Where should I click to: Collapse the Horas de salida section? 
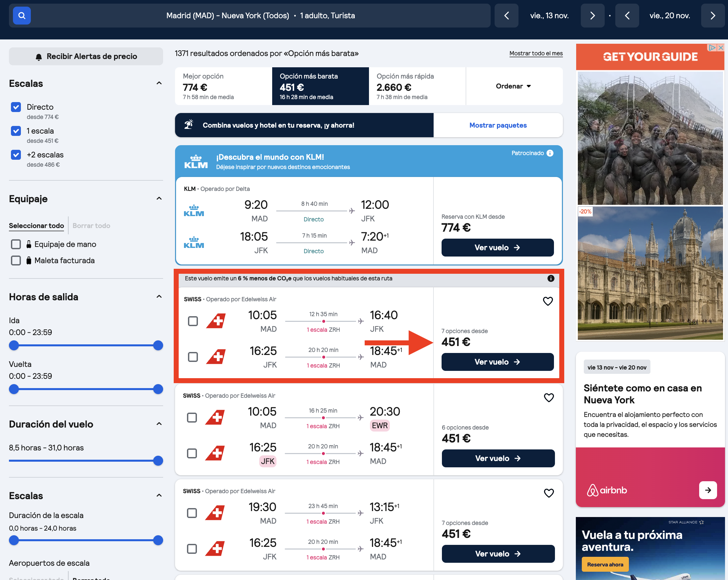coord(159,296)
